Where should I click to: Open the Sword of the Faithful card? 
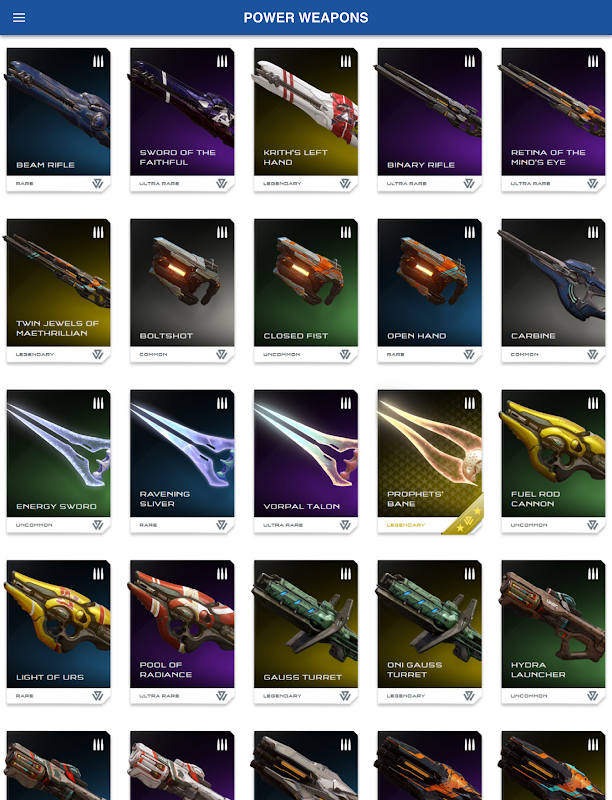point(182,120)
